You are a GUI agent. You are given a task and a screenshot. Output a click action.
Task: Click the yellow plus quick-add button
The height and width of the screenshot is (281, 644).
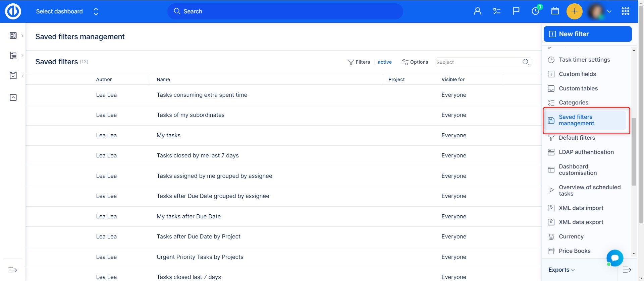pos(574,11)
